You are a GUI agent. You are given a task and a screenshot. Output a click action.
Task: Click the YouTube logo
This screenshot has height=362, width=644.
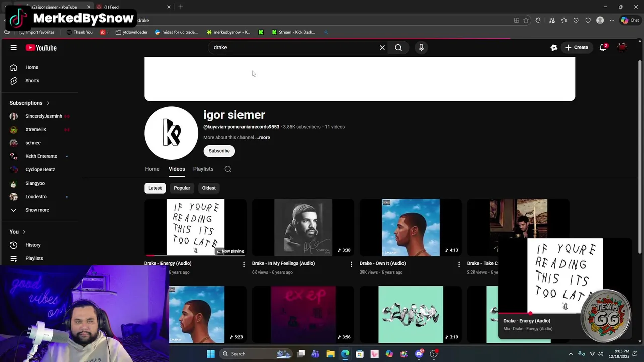click(x=41, y=48)
